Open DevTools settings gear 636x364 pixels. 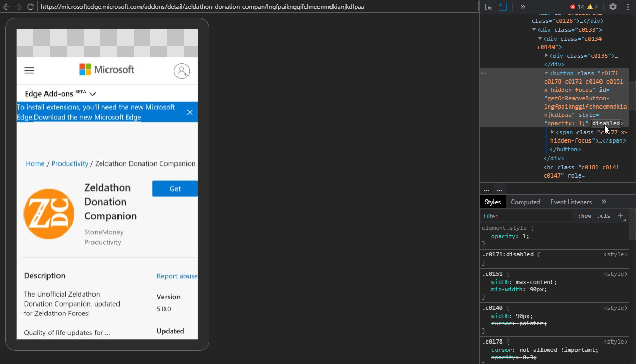click(613, 7)
